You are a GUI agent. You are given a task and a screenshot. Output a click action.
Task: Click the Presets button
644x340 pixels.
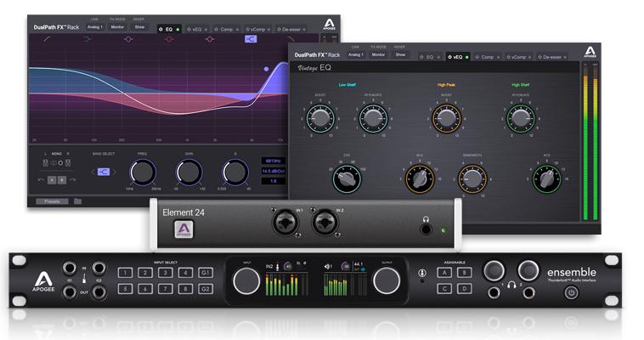coord(50,201)
